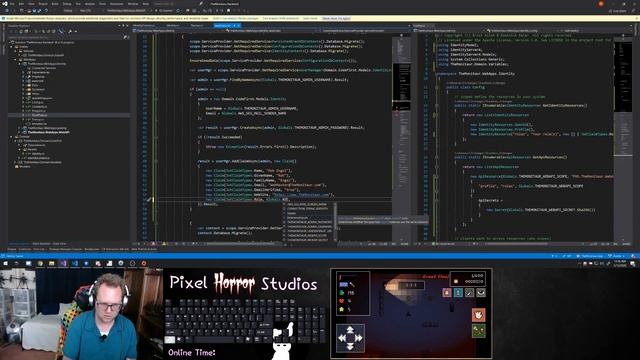
Task: Click the Solution Explorer search field
Action: click(x=65, y=37)
